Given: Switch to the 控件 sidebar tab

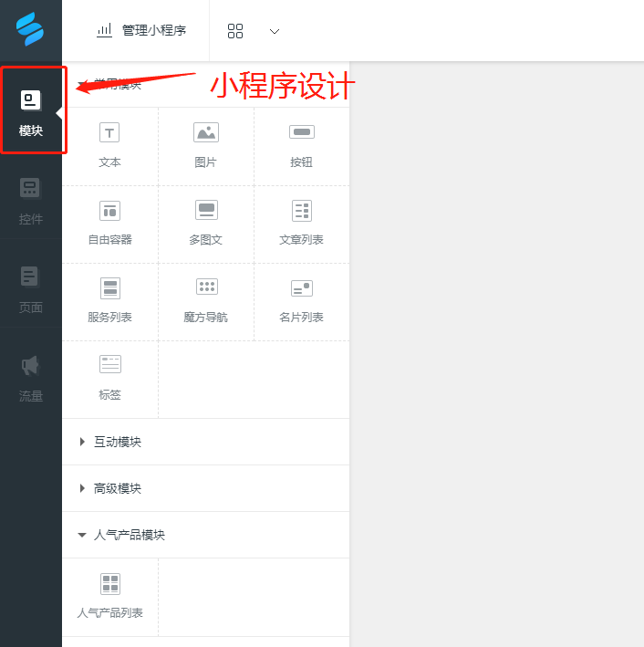Looking at the screenshot, I should point(31,202).
